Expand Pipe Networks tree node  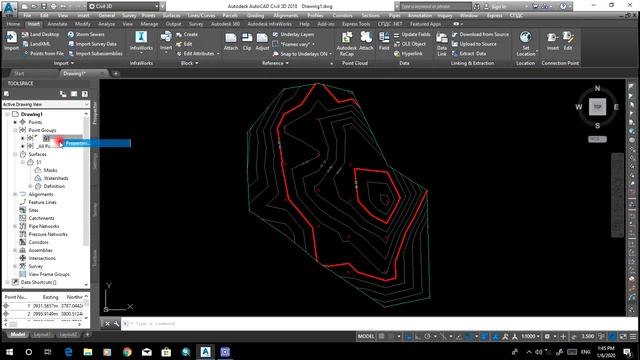tap(15, 226)
